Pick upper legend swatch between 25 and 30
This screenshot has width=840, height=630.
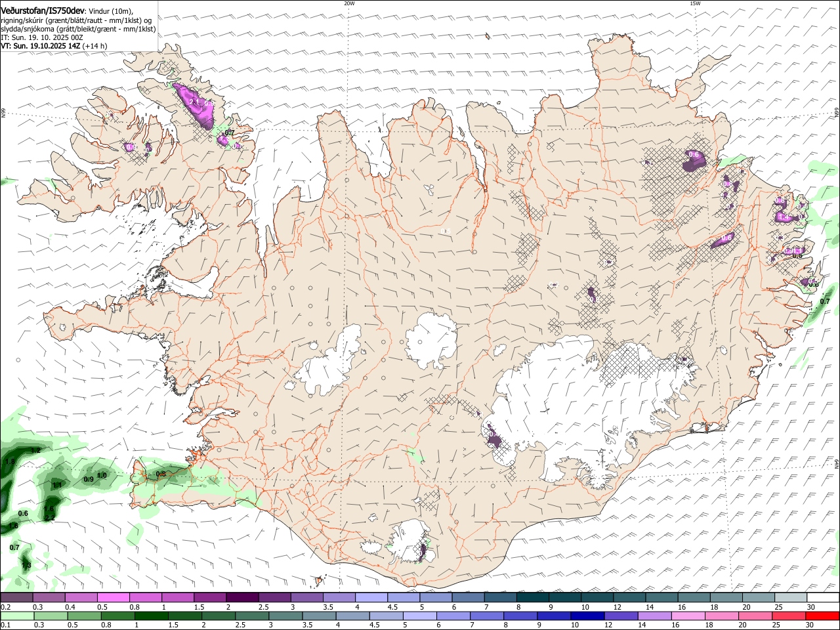pos(791,598)
